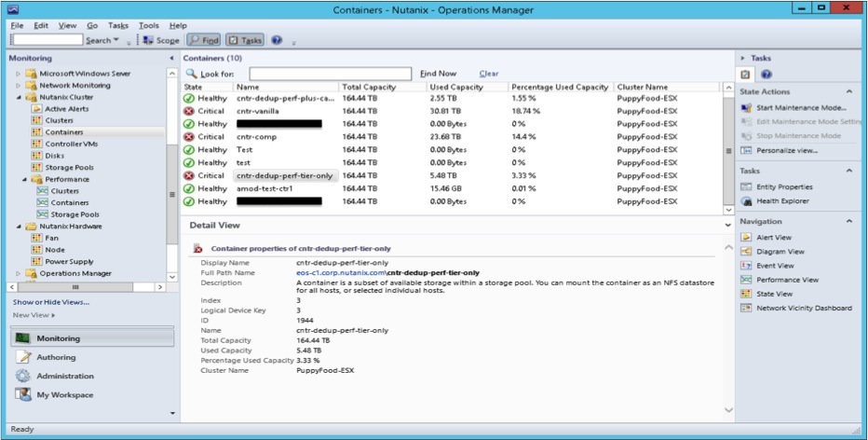This screenshot has height=440, width=868.
Task: Click the Active Alerts view icon
Action: pyautogui.click(x=36, y=109)
